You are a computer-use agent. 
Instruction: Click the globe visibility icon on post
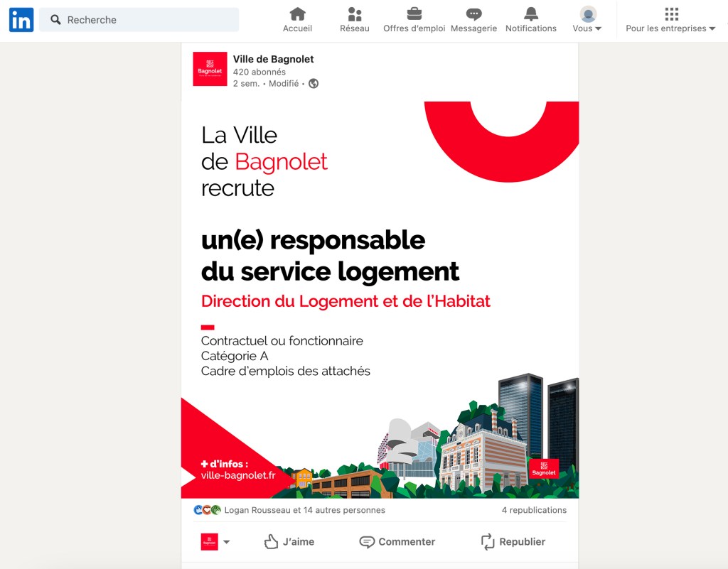(314, 83)
